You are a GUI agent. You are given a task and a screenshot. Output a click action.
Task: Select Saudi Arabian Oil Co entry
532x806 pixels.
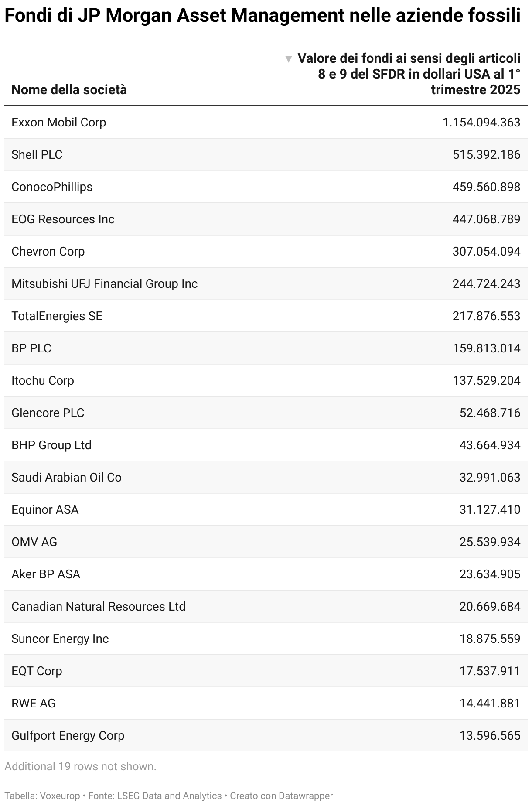(x=66, y=478)
